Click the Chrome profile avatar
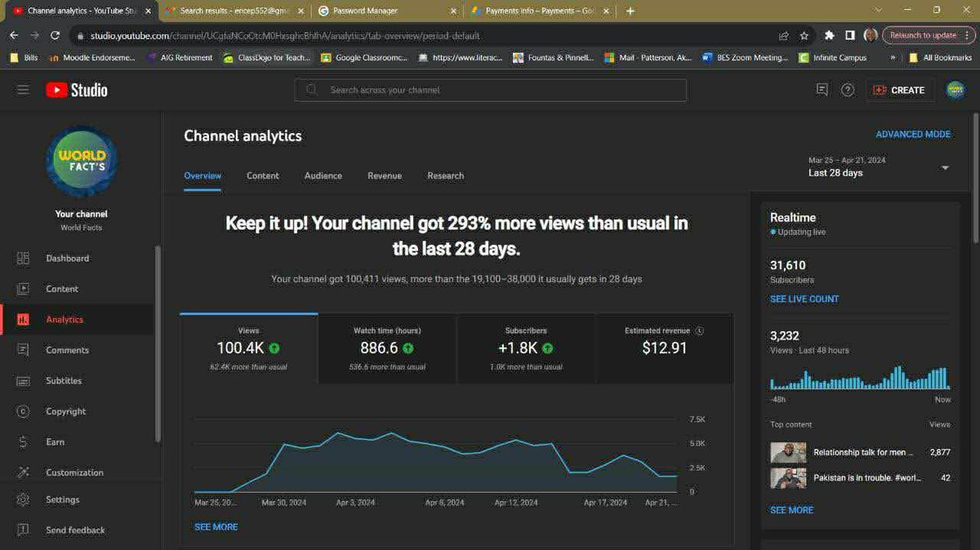980x550 pixels. tap(871, 36)
